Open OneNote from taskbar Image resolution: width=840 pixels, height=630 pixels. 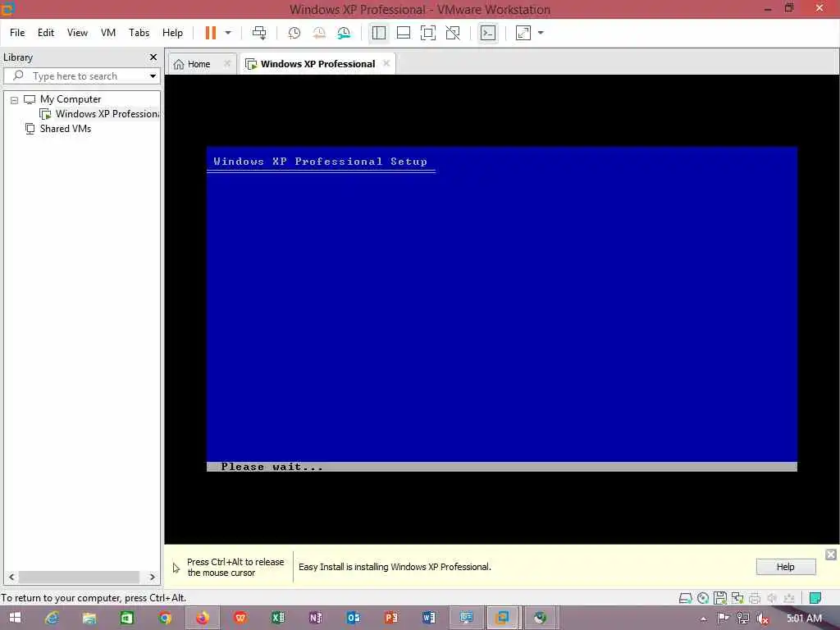click(316, 618)
